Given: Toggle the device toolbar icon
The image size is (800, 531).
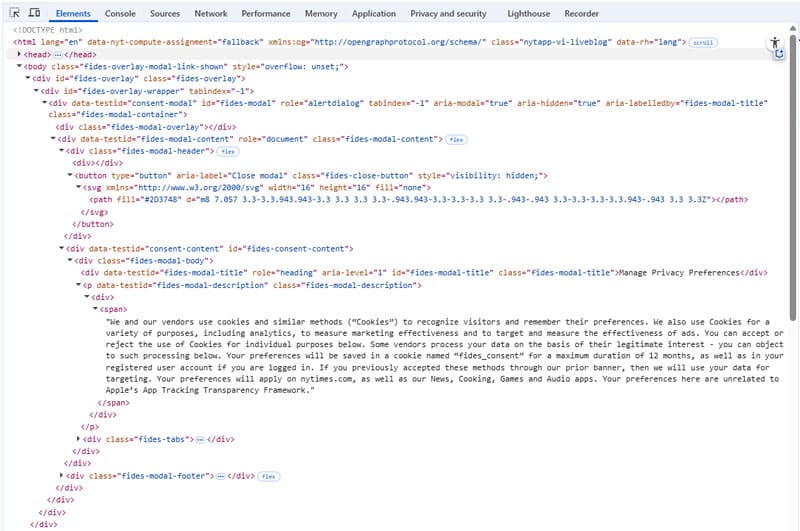Looking at the screenshot, I should [34, 13].
